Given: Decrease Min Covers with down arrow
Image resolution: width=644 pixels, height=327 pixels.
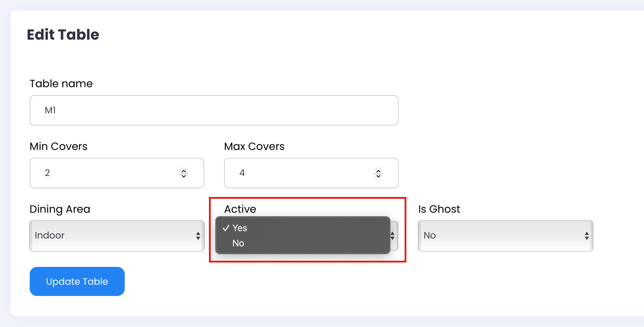Looking at the screenshot, I should 184,176.
